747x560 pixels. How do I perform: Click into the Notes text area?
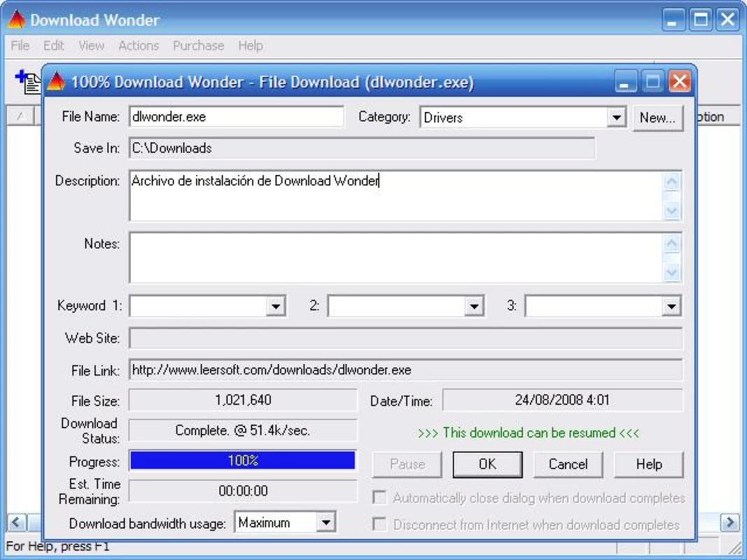(x=396, y=258)
